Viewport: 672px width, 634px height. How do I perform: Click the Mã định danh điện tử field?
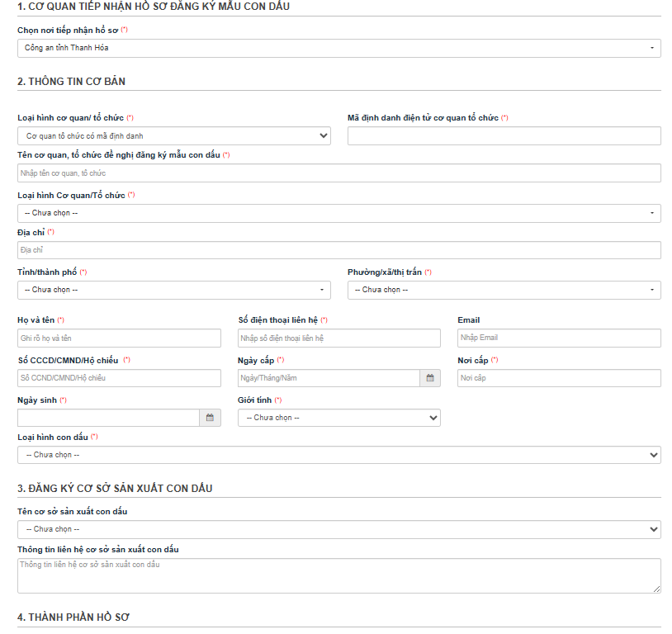(504, 136)
